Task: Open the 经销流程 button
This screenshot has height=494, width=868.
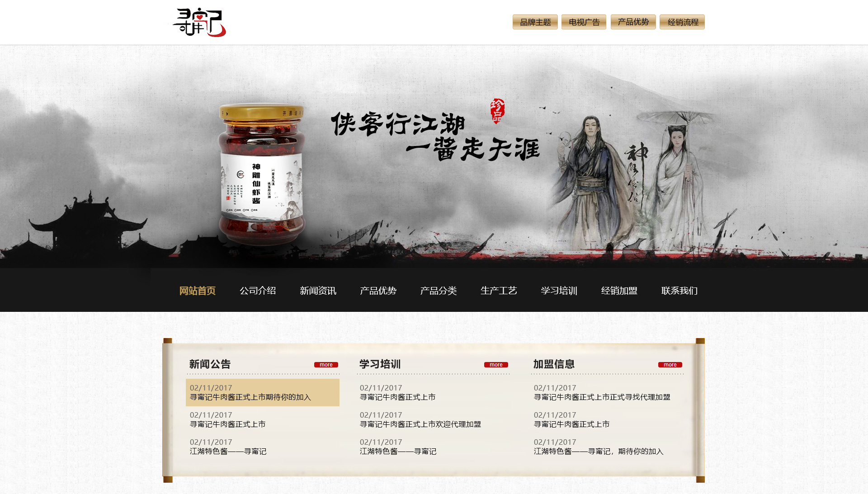Action: pos(682,22)
